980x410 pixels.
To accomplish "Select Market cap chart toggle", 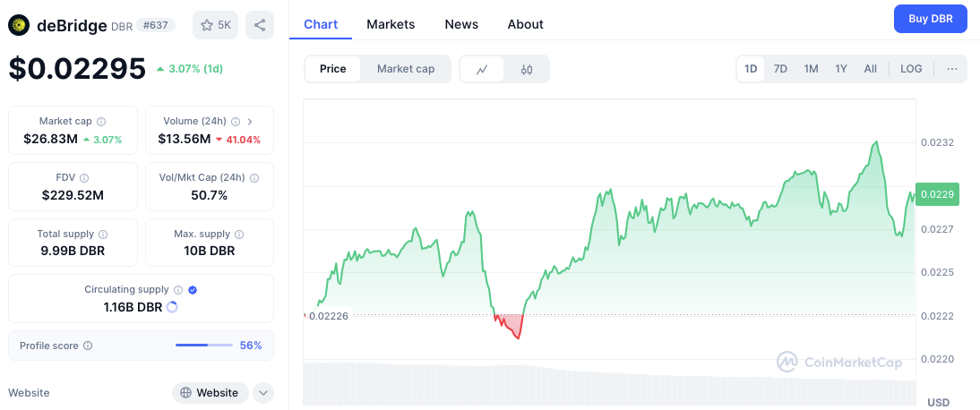I will pyautogui.click(x=406, y=69).
